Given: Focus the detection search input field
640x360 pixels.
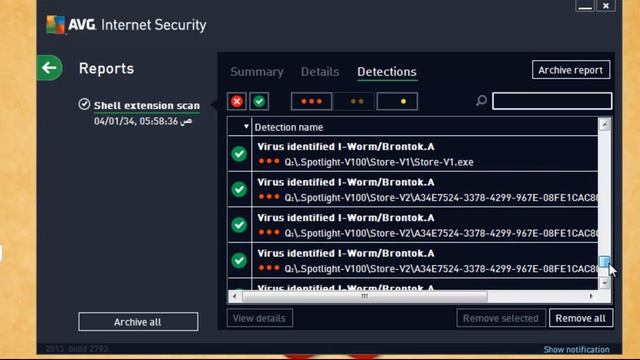Looking at the screenshot, I should (x=552, y=101).
